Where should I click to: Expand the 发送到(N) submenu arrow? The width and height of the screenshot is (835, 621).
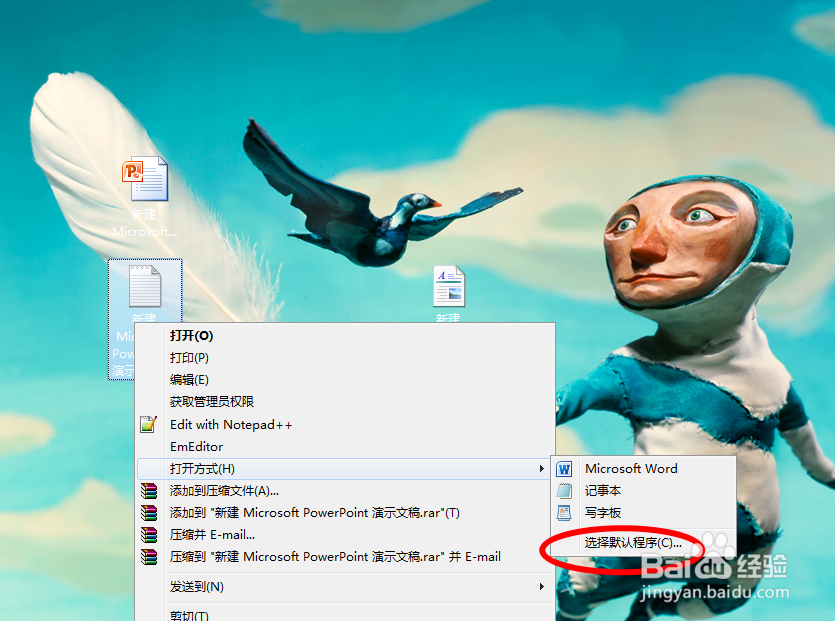pyautogui.click(x=542, y=586)
